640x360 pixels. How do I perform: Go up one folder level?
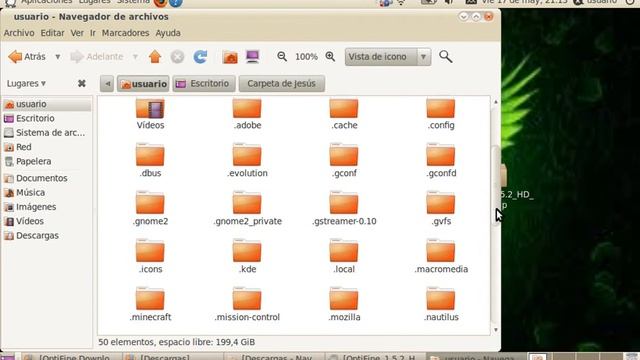tap(155, 57)
